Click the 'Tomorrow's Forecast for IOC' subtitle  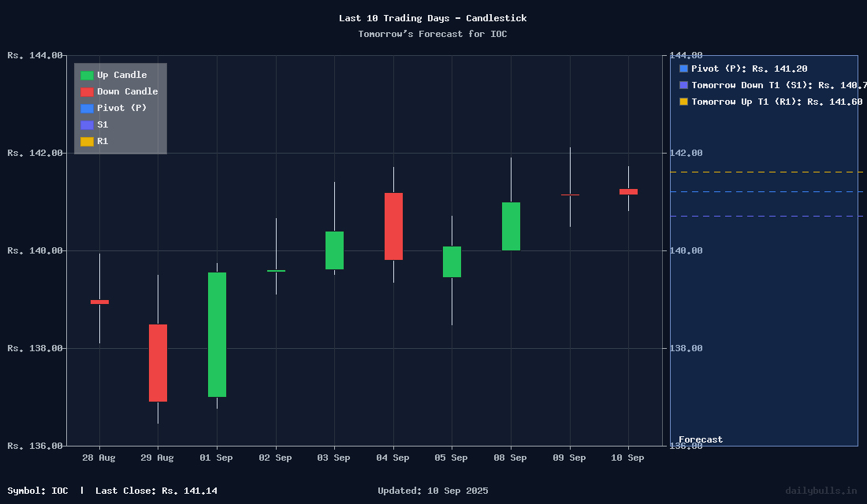click(433, 34)
